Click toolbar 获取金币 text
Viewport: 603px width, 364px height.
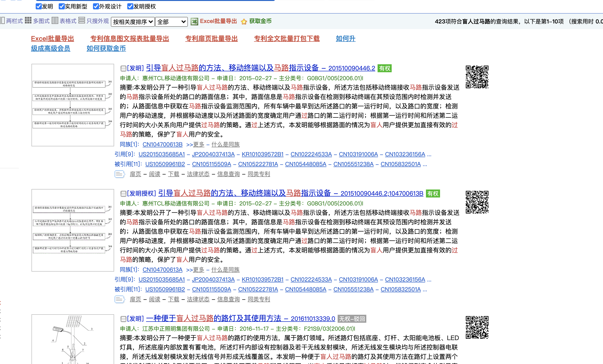click(260, 21)
